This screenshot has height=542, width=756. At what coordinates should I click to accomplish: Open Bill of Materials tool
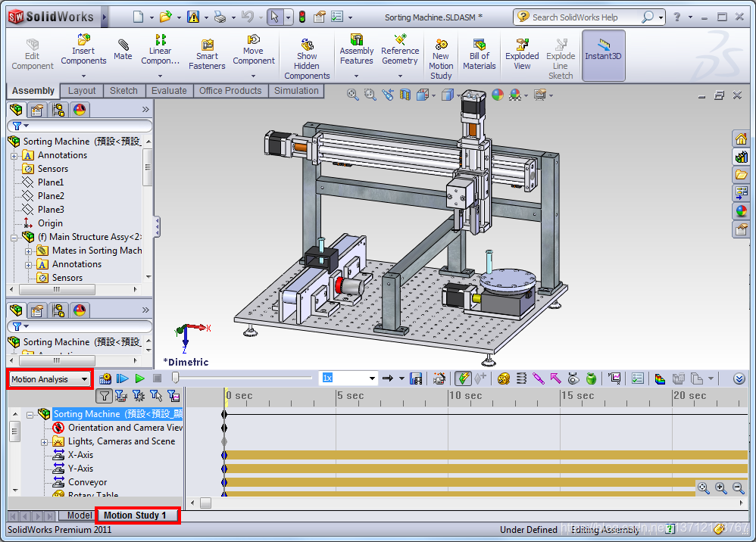[480, 55]
